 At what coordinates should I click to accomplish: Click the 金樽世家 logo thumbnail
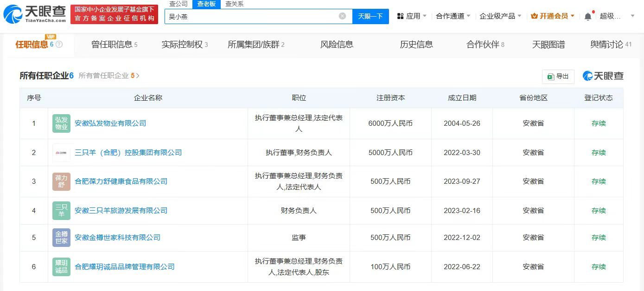[61, 238]
